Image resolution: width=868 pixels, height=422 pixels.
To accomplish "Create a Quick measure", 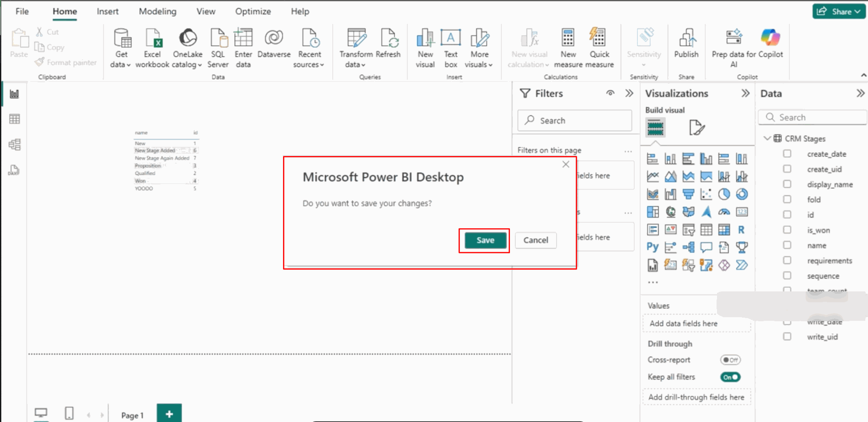I will [599, 48].
